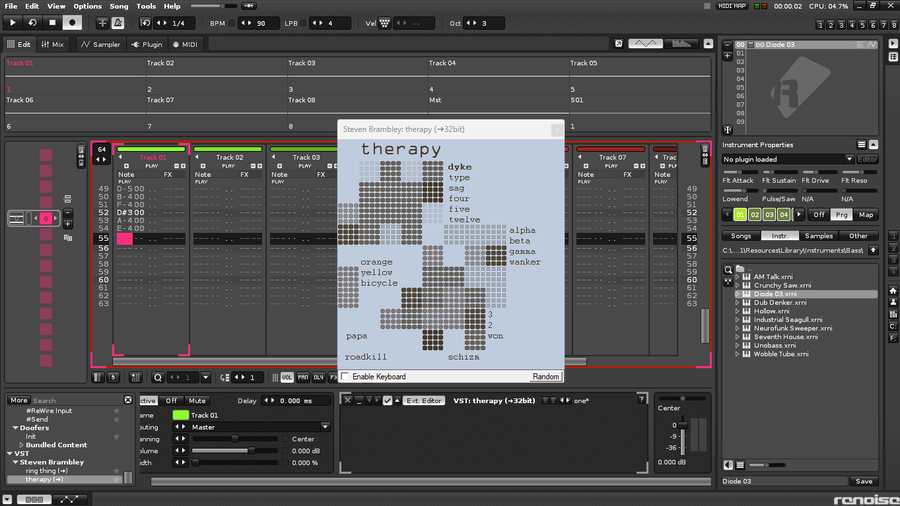
Task: Click the block loop icon beside 1/4
Action: coord(145,23)
